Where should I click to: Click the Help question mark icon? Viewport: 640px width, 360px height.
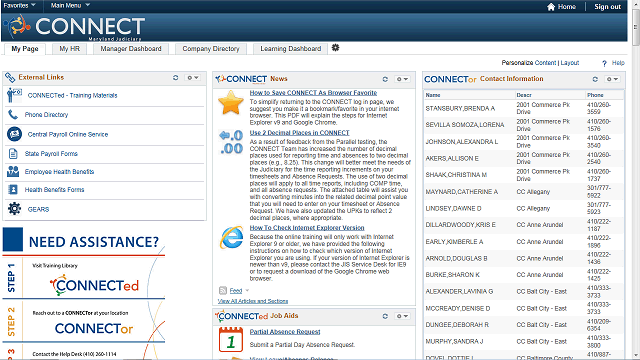604,63
